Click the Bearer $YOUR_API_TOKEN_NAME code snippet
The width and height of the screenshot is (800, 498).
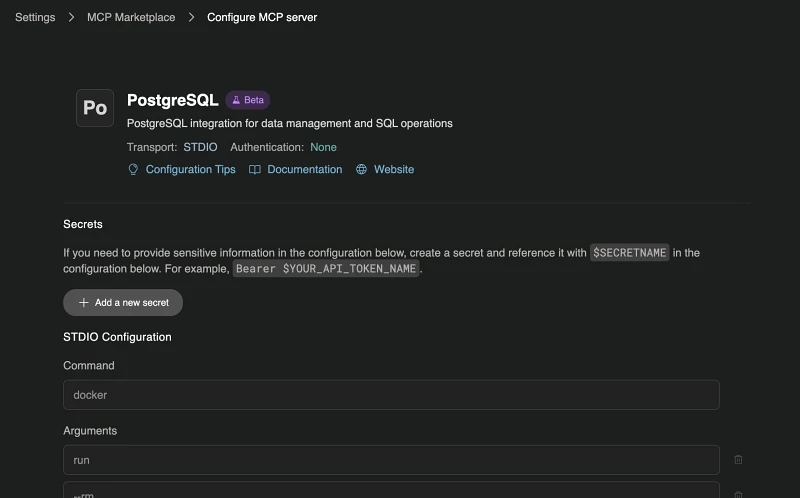(326, 268)
